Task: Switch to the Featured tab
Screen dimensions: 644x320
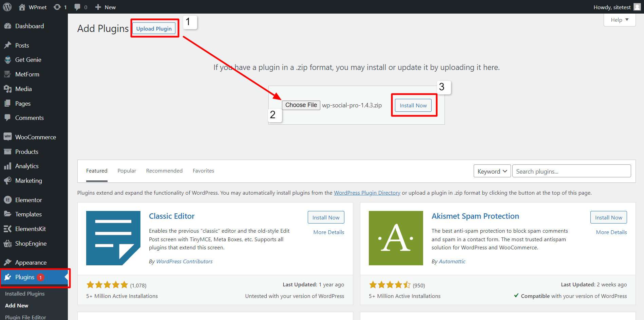Action: pyautogui.click(x=97, y=171)
